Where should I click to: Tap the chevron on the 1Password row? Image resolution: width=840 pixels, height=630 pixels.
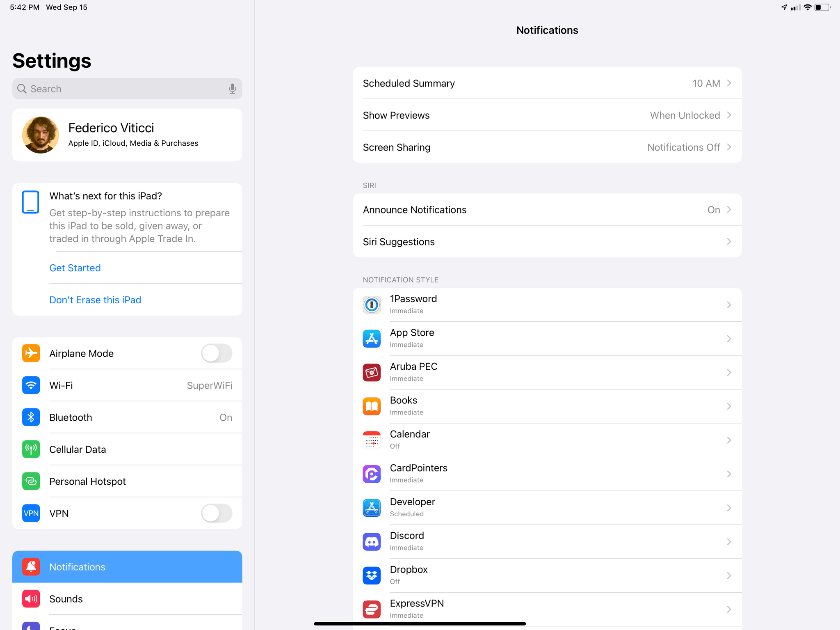pos(729,305)
